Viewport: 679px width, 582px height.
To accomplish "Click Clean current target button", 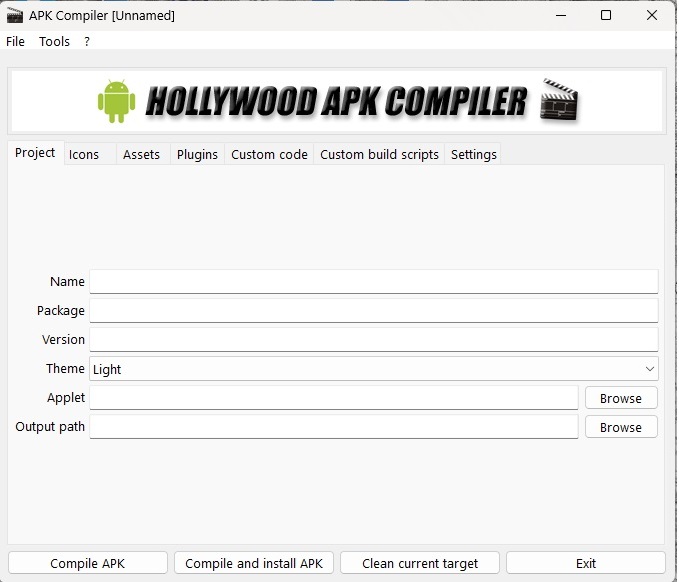I will click(420, 563).
